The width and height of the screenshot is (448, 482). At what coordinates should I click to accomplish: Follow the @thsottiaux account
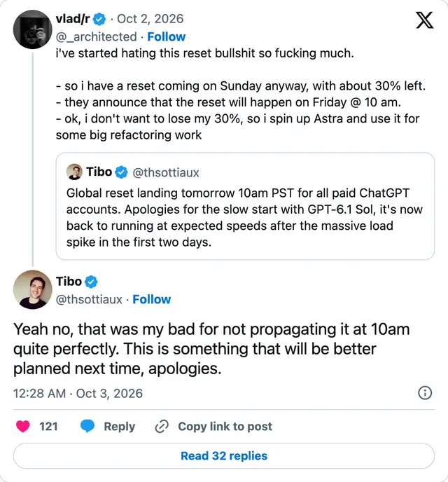click(x=152, y=299)
